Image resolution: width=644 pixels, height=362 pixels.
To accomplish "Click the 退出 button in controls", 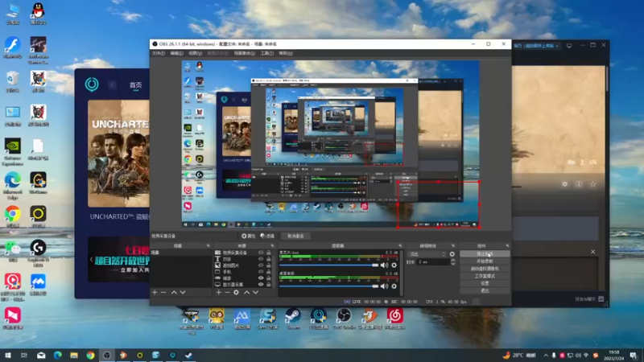I will click(485, 290).
